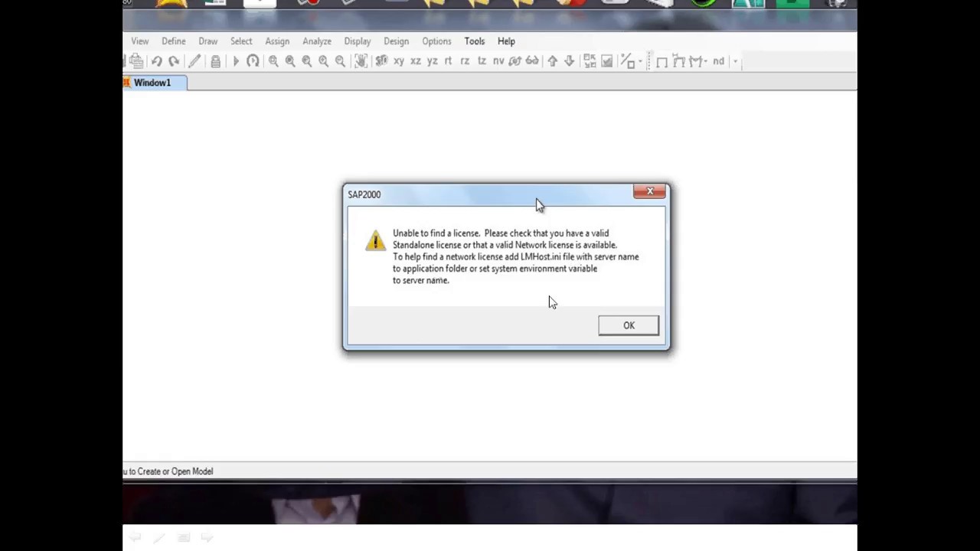Click the zoom in plus magnifier
This screenshot has width=980, height=551.
click(x=323, y=61)
